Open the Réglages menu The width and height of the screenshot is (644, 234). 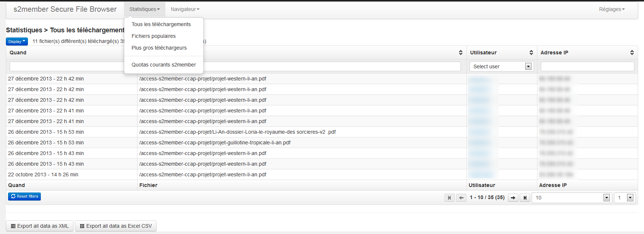click(612, 9)
